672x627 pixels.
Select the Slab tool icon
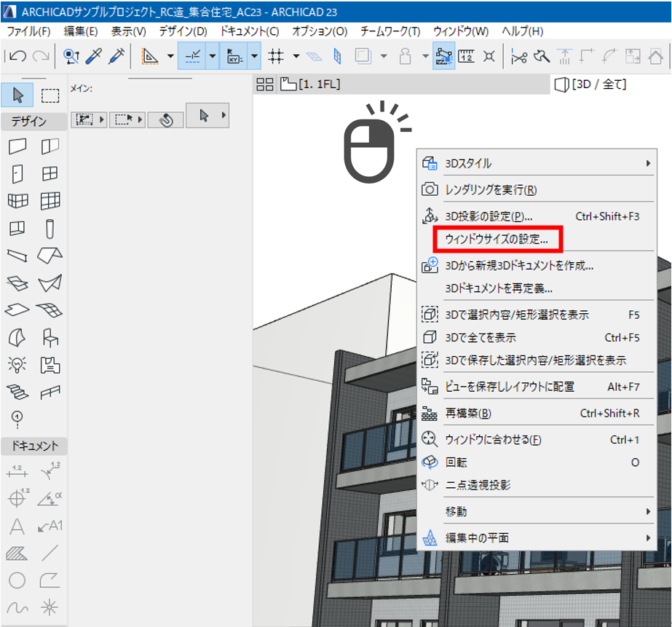[17, 309]
